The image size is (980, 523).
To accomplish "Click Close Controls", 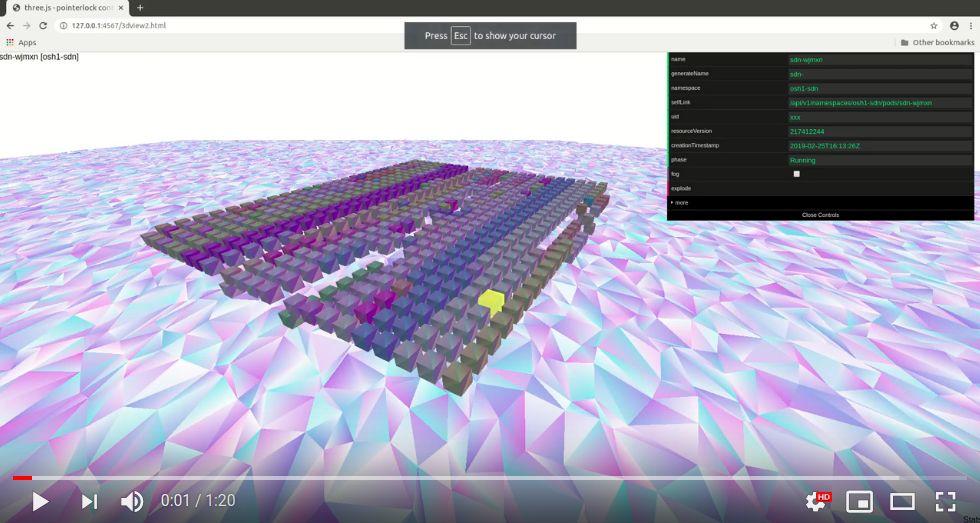I will click(820, 215).
